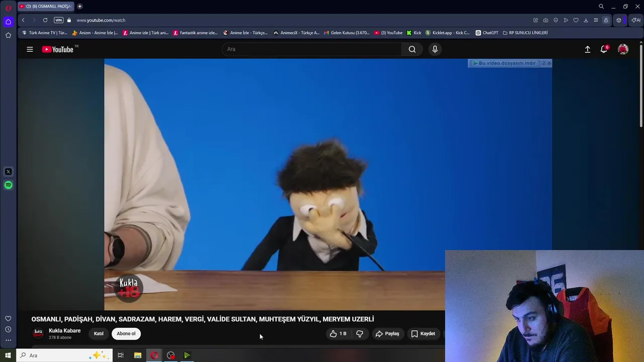Save video using Kaydet button
The image size is (644, 362).
[423, 334]
